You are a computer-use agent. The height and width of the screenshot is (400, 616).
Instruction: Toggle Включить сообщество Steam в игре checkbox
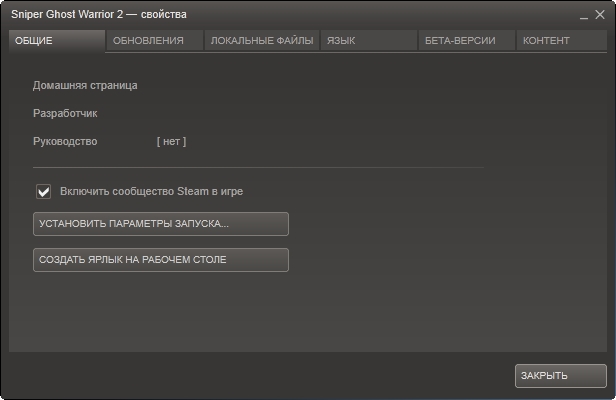[44, 192]
